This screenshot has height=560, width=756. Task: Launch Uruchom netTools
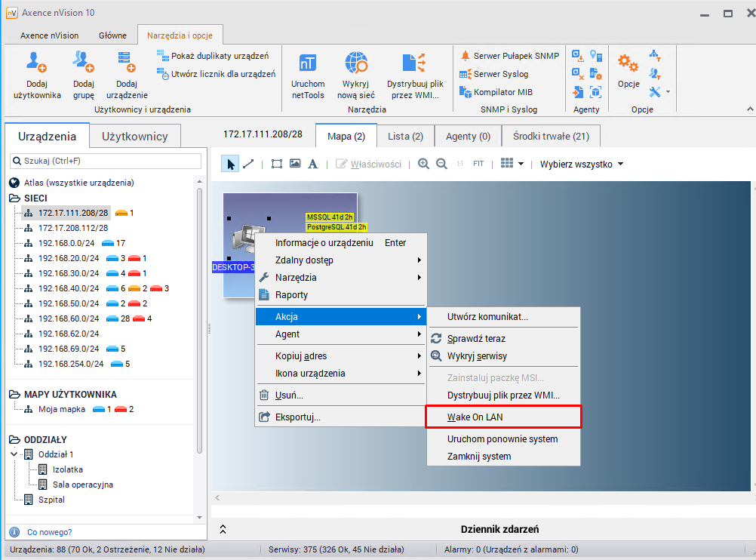pos(308,63)
